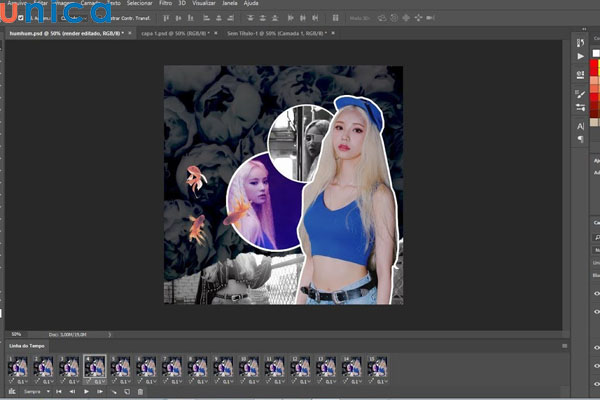Open the Paragraph panel icon
Image resolution: width=600 pixels, height=400 pixels.
coord(580,139)
